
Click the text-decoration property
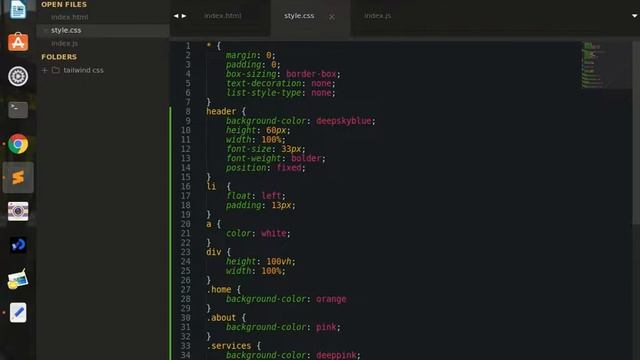[264, 83]
